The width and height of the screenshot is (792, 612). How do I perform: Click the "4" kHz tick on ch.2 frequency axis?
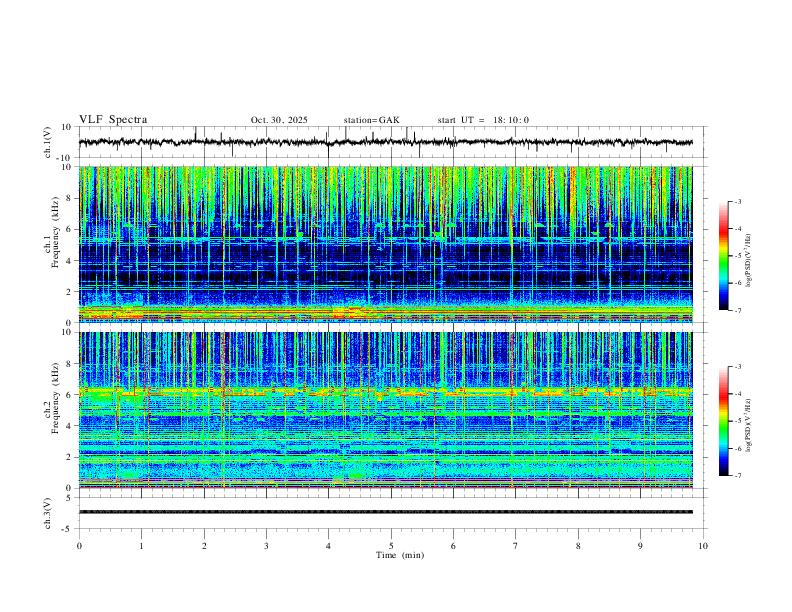69,426
